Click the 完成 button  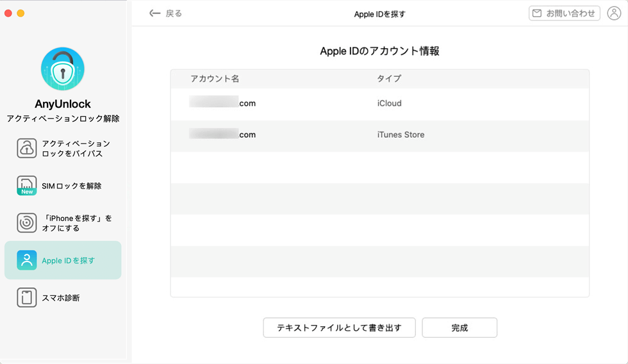[x=459, y=327]
